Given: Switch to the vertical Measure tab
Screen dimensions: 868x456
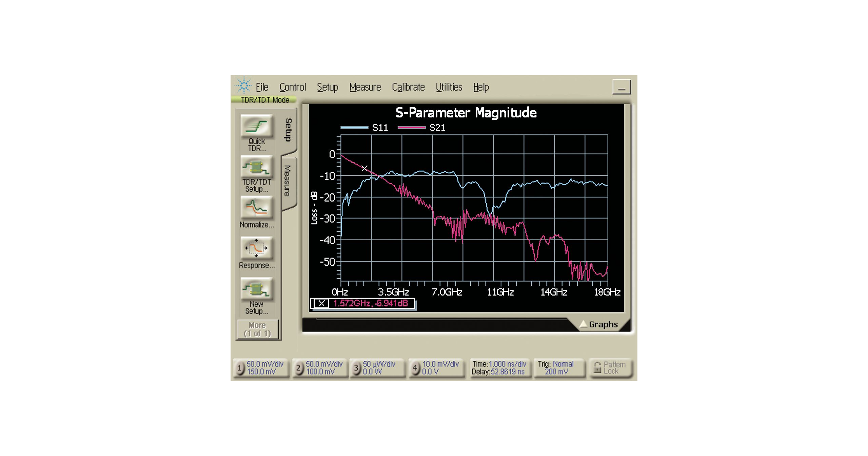Looking at the screenshot, I should 288,181.
